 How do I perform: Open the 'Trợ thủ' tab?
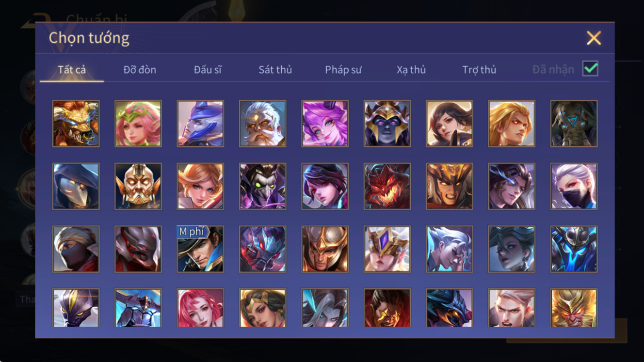(479, 70)
